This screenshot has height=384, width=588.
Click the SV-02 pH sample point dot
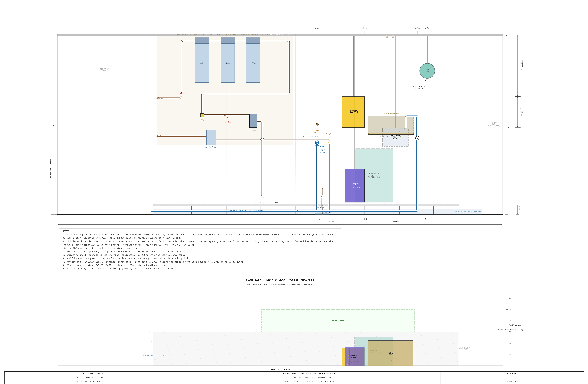pyautogui.click(x=228, y=117)
